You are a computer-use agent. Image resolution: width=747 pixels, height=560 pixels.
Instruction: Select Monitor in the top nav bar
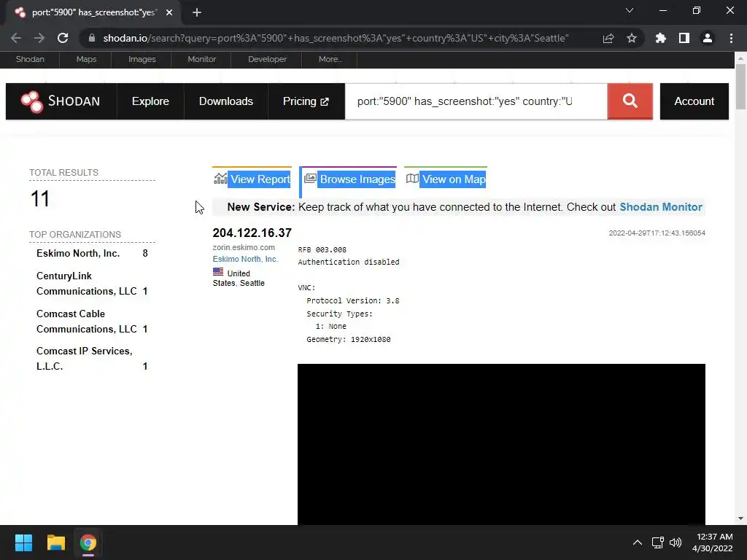(x=201, y=59)
